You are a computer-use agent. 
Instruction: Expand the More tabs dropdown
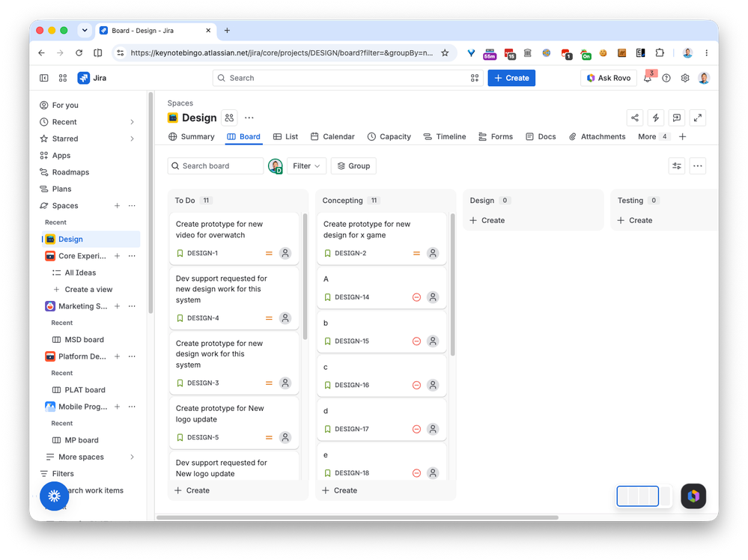[x=653, y=136]
